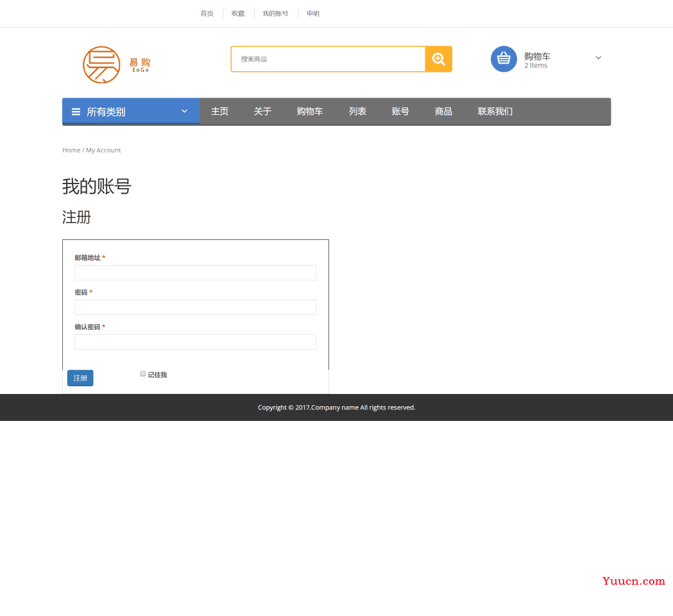
Task: Click the EoGo logo
Action: [x=116, y=65]
